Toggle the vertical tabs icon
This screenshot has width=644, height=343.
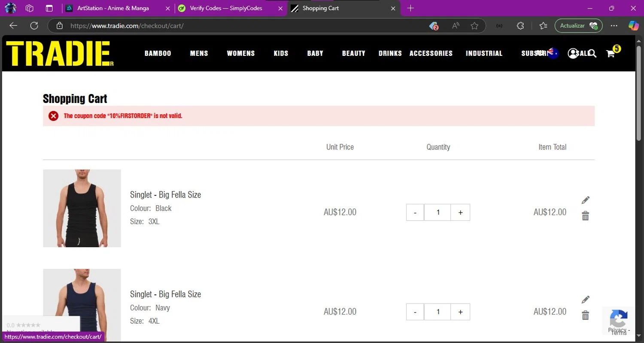[49, 8]
